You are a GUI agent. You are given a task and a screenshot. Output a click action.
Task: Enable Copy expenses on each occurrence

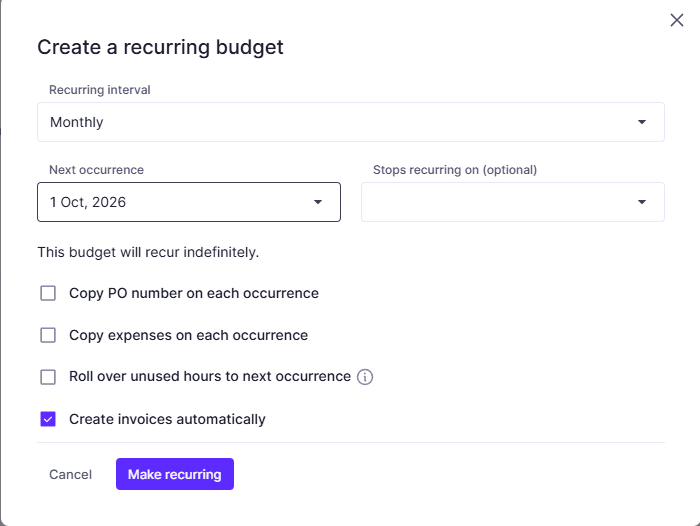click(48, 335)
